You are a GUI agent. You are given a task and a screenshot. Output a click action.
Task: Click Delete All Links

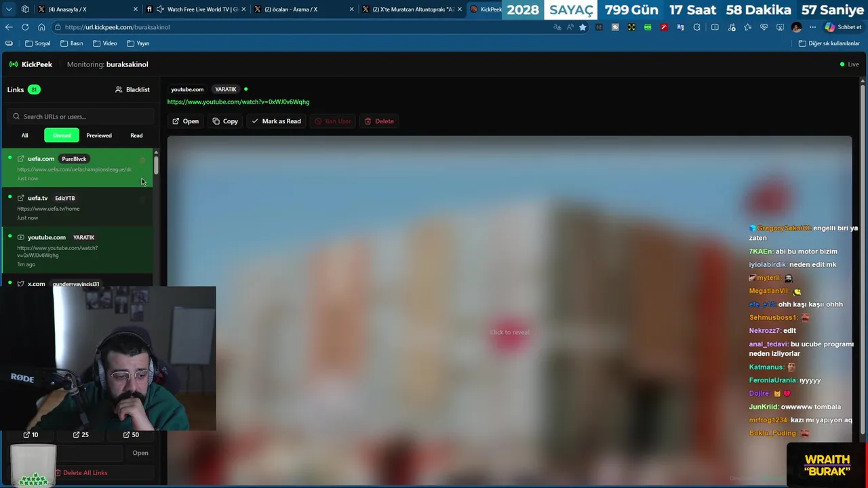pyautogui.click(x=81, y=472)
